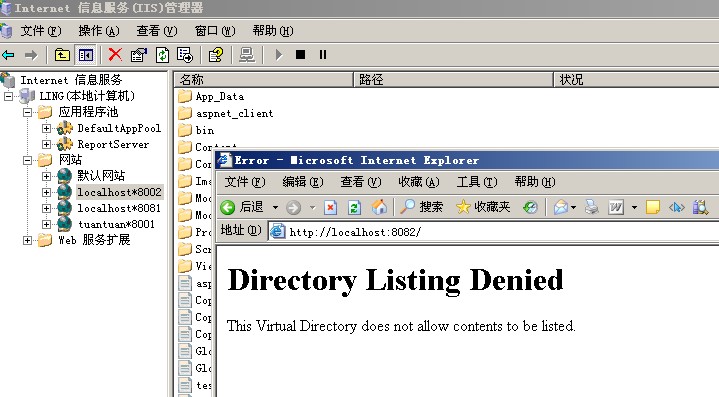719x397 pixels.
Task: Open the Mail icon dropdown arrow
Action: pos(573,208)
